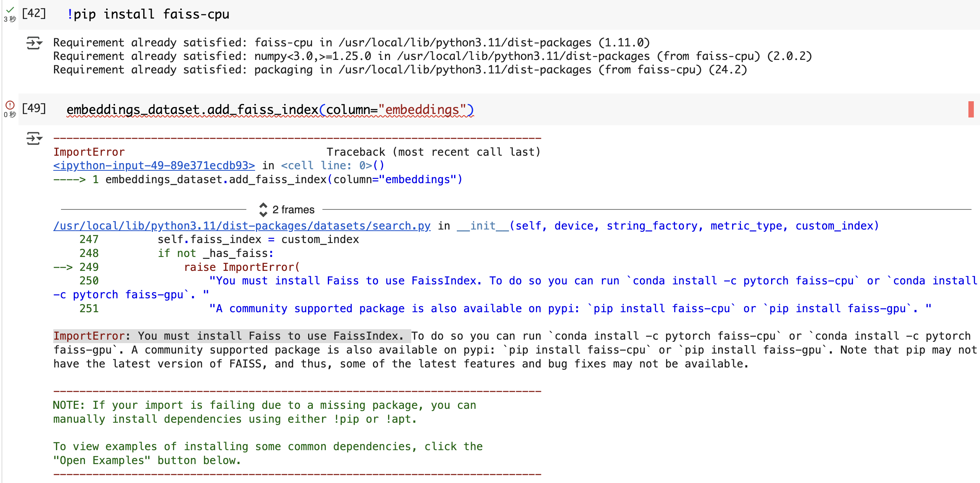This screenshot has width=980, height=483.
Task: Click traceback line 251 about the pypi package
Action: (570, 309)
